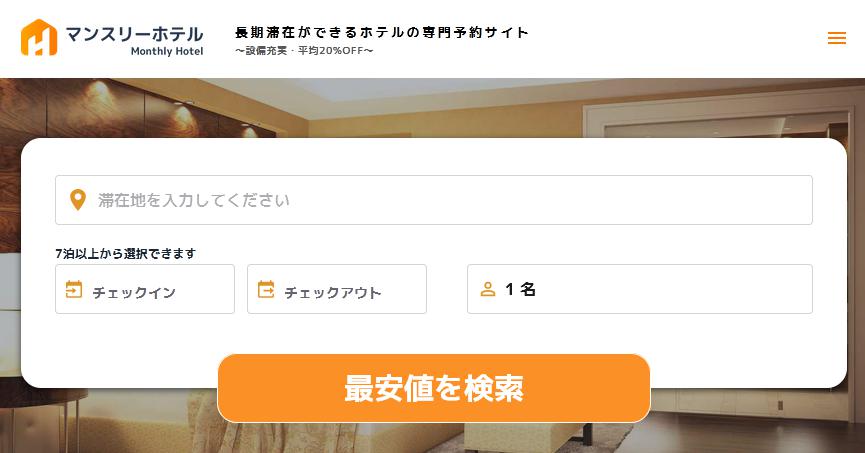Click the チェックアウト label text
The height and width of the screenshot is (453, 865).
pos(333,292)
